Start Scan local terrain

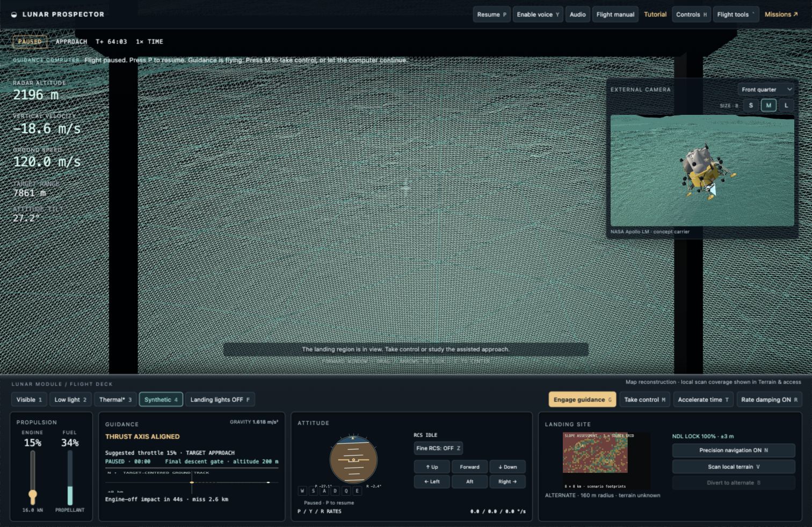pos(734,466)
